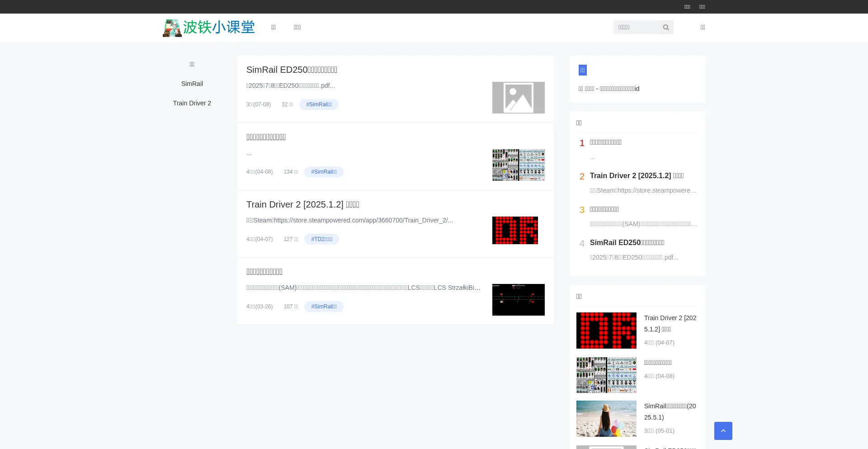The height and width of the screenshot is (449, 868).
Task: Click the Steam store URL excerpt in the main list
Action: (x=349, y=220)
